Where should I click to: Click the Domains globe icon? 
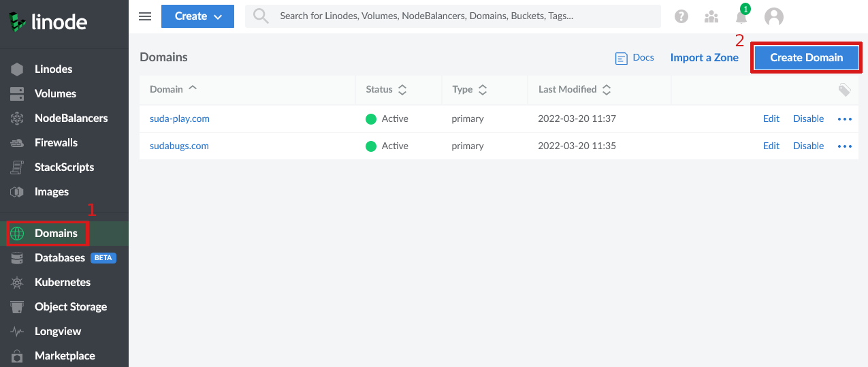pyautogui.click(x=17, y=234)
